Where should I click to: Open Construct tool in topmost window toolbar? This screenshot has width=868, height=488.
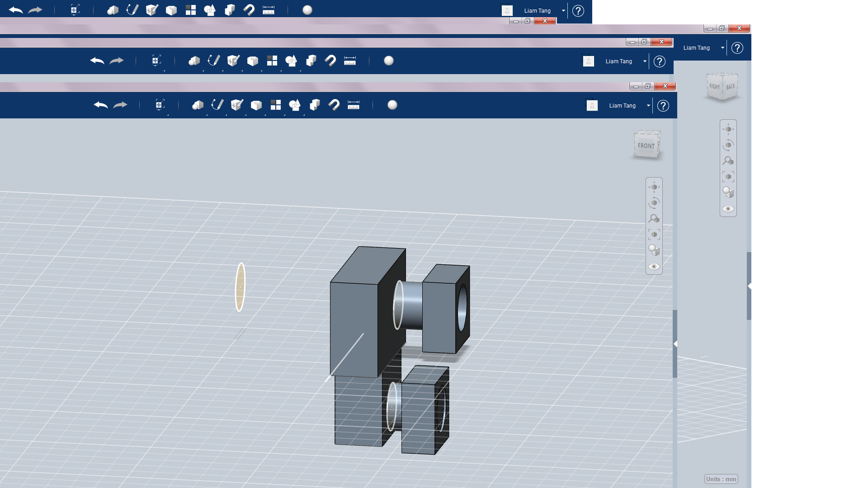[152, 9]
